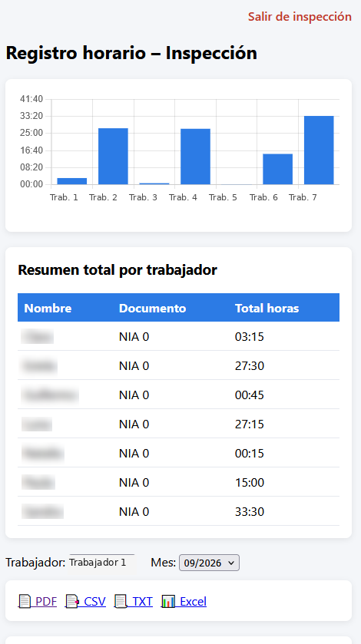Open the Mes 09/2026 dropdown

tap(209, 563)
